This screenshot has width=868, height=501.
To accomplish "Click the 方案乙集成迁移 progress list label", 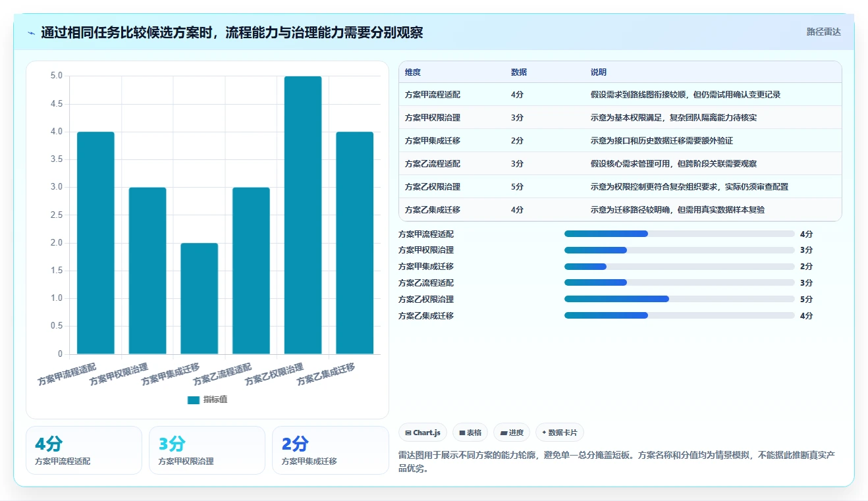I will [x=426, y=316].
